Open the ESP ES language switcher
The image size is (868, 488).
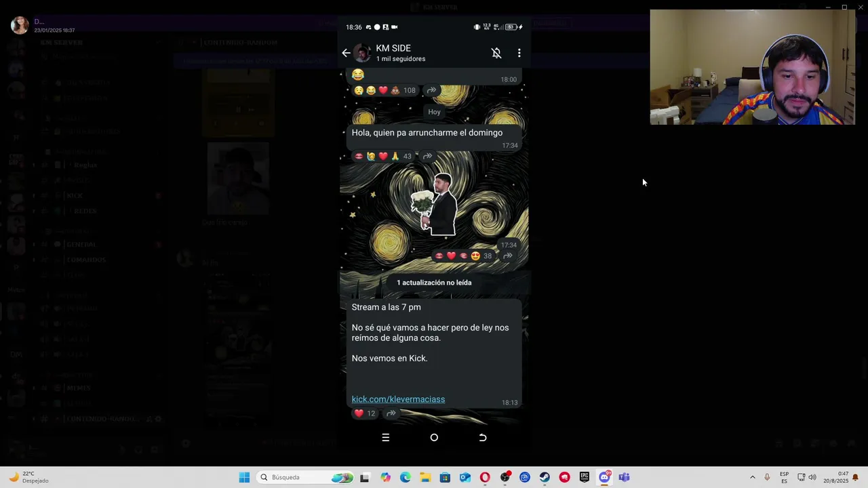[784, 477]
